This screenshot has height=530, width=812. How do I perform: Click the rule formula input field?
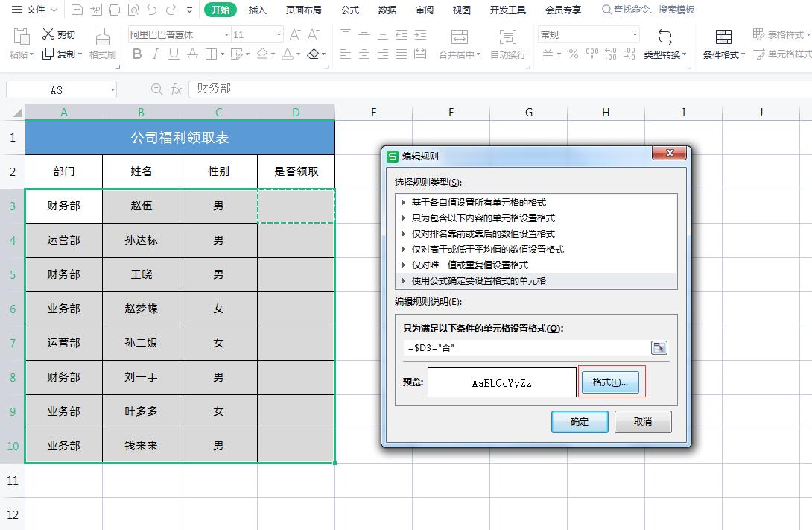tap(526, 347)
